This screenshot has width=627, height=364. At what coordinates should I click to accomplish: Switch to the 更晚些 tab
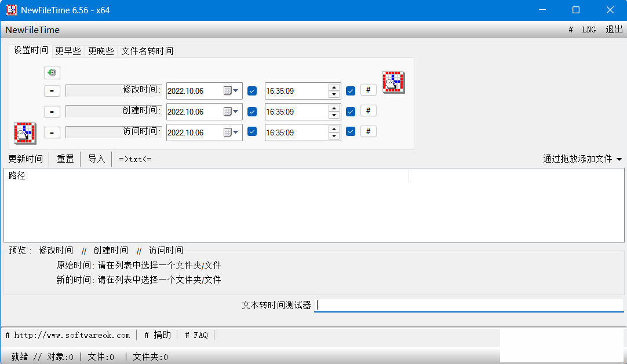tap(101, 51)
